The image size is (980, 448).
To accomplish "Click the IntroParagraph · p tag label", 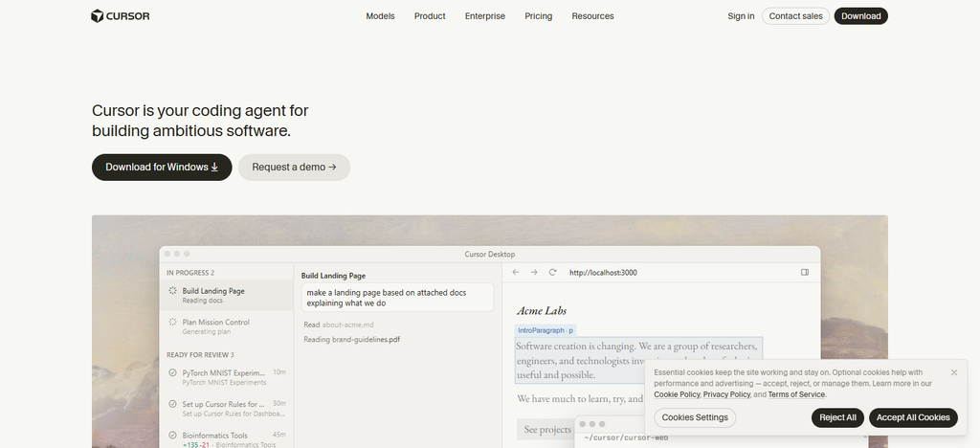I will coord(545,330).
